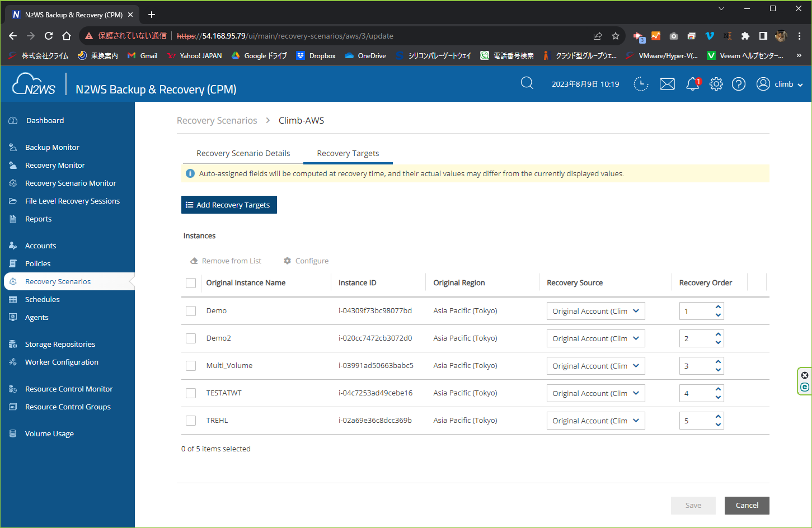The image size is (812, 528).
Task: Open Resource Control Groups page
Action: [68, 407]
